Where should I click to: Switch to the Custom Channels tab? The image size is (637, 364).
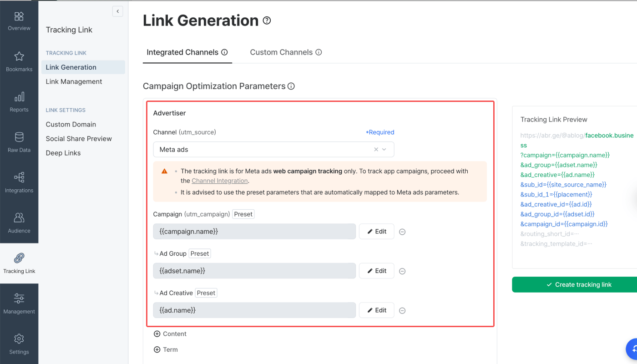pyautogui.click(x=286, y=52)
